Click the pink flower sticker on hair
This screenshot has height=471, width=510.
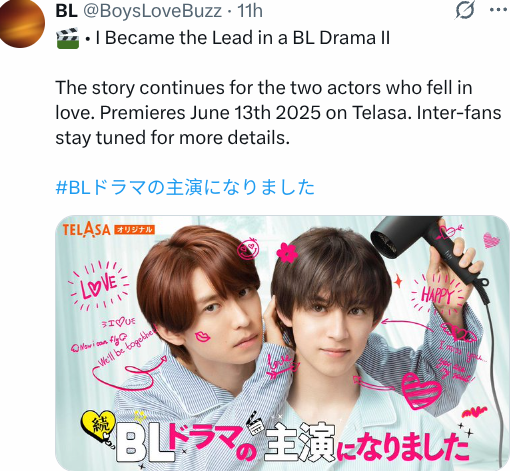tap(287, 252)
